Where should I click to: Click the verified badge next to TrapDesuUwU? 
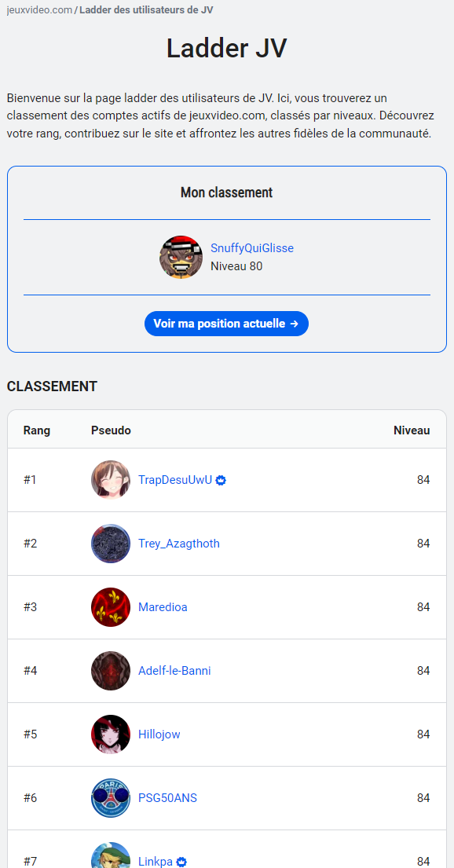[221, 480]
